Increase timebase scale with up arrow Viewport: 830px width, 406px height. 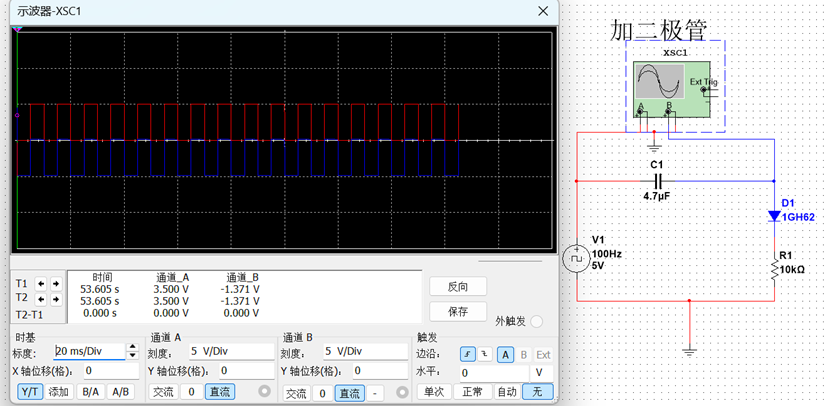click(133, 347)
